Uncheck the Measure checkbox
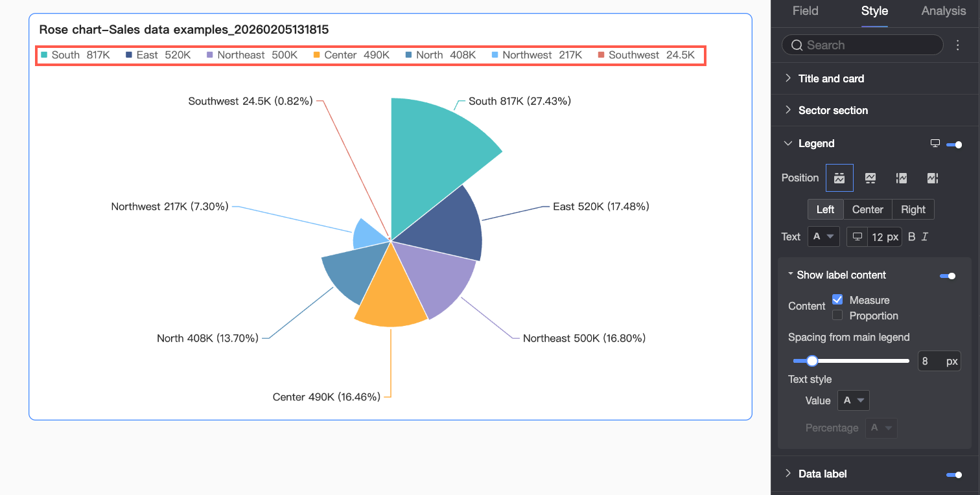The width and height of the screenshot is (980, 495). (x=837, y=299)
